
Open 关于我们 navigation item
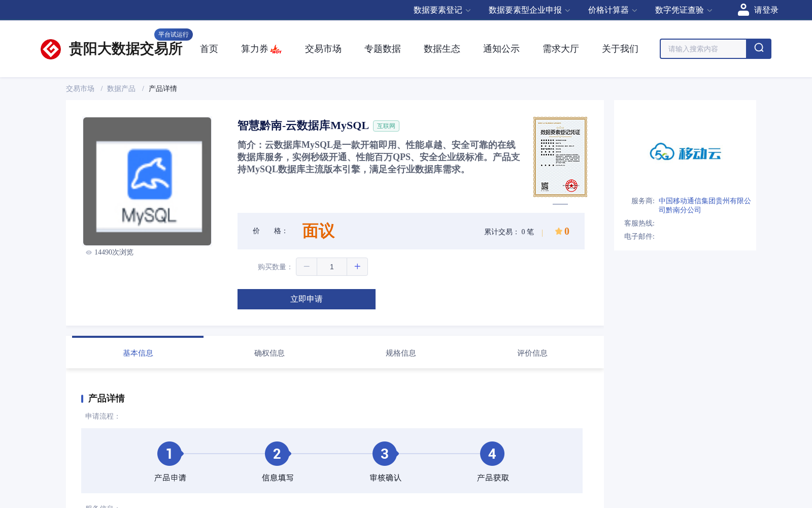620,49
